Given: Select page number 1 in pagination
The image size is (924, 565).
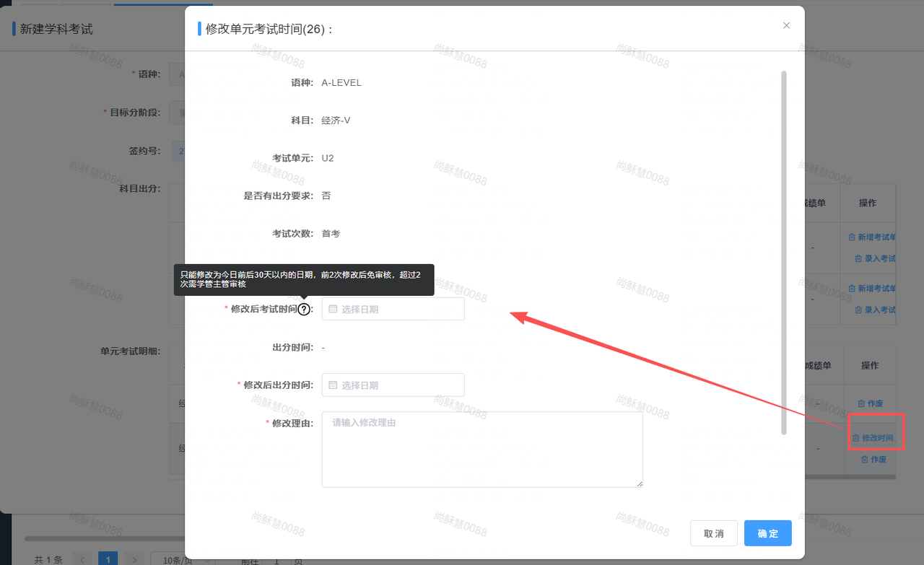Looking at the screenshot, I should pos(108,560).
